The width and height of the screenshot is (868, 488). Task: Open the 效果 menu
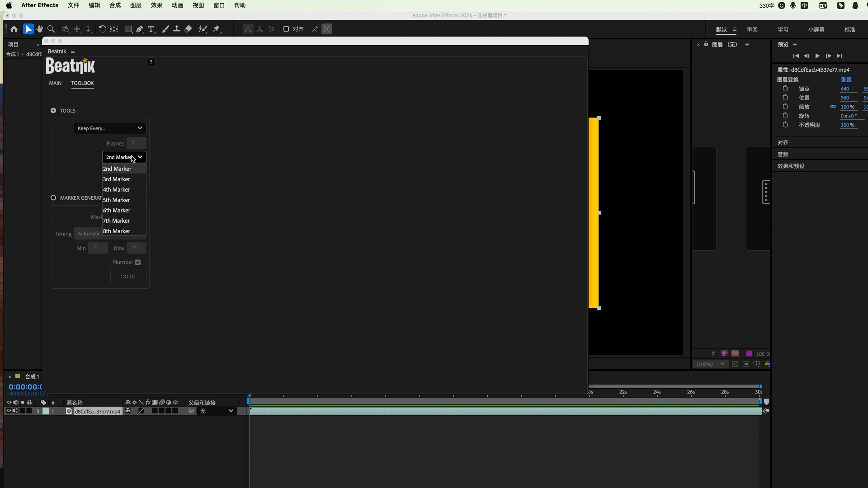[x=156, y=5]
